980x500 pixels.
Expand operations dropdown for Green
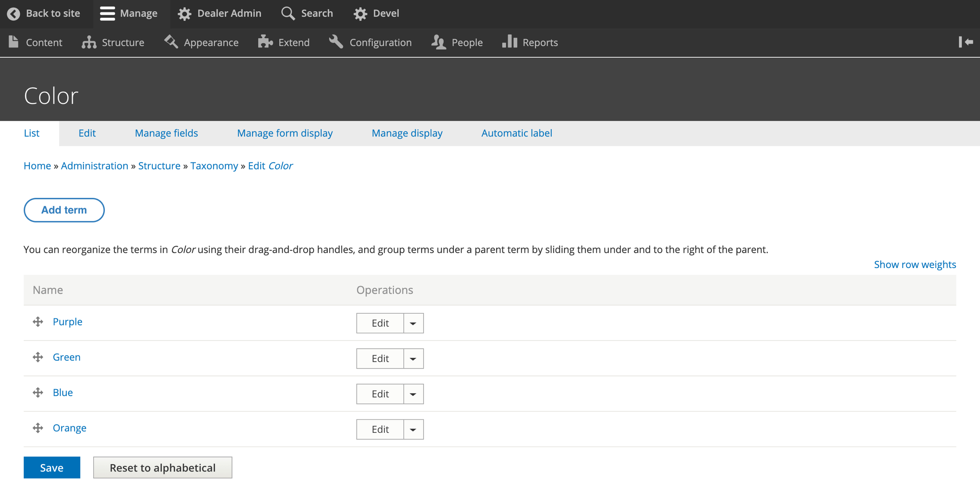click(413, 359)
